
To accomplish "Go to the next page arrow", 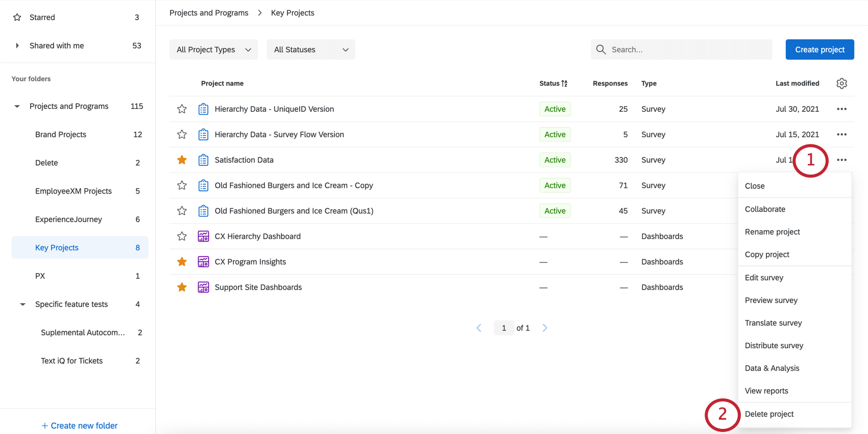I will pyautogui.click(x=545, y=328).
